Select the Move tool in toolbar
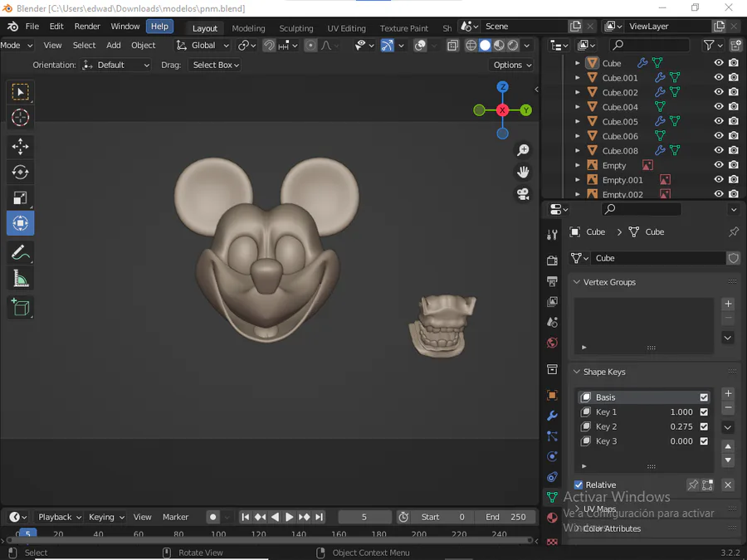The height and width of the screenshot is (560, 747). [x=21, y=147]
